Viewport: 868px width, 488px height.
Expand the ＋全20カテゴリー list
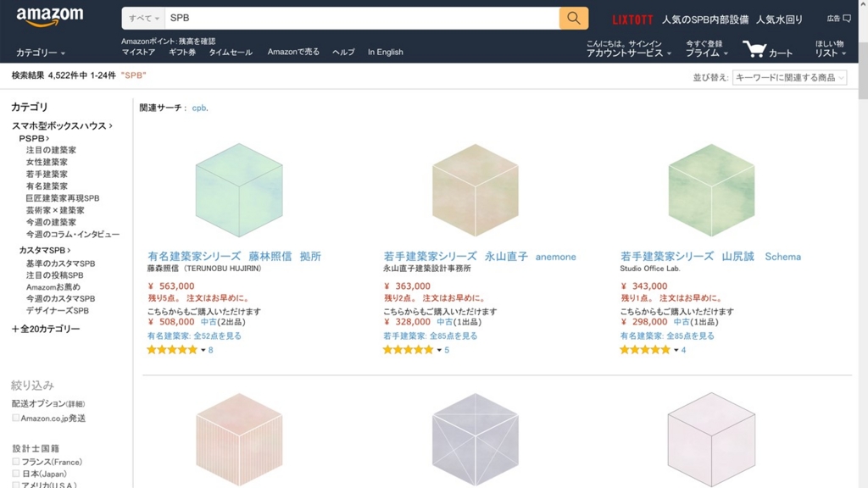(46, 329)
